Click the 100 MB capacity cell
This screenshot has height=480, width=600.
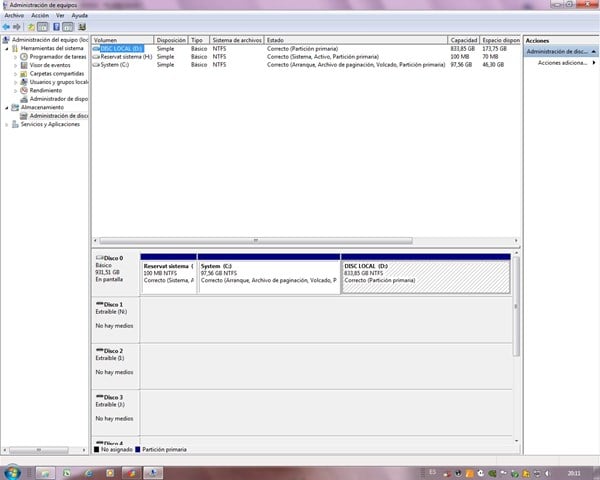460,57
